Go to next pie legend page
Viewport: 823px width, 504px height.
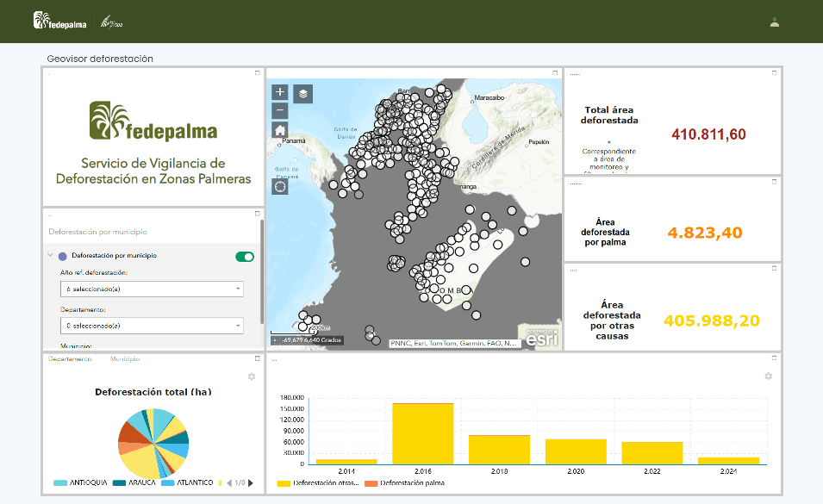click(x=251, y=482)
